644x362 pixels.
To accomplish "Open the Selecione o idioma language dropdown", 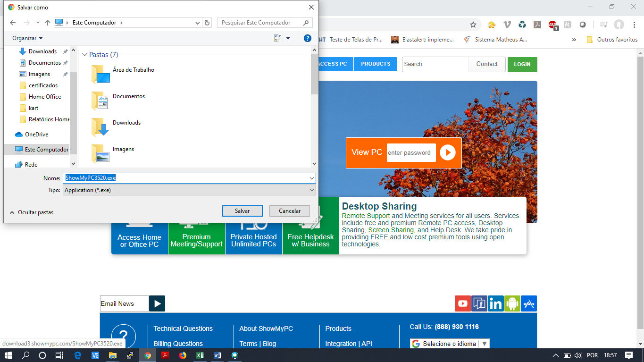I will click(x=450, y=344).
